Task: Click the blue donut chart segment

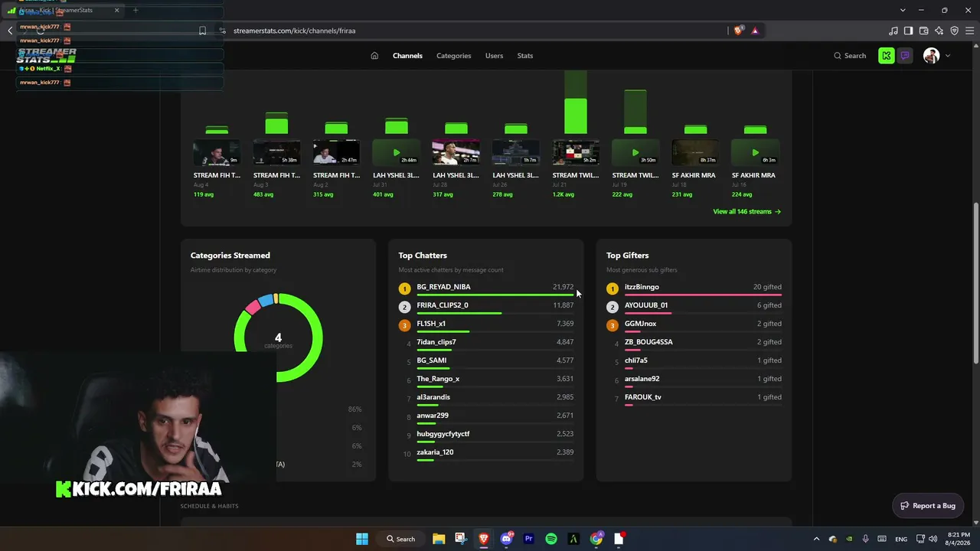Action: (x=266, y=299)
